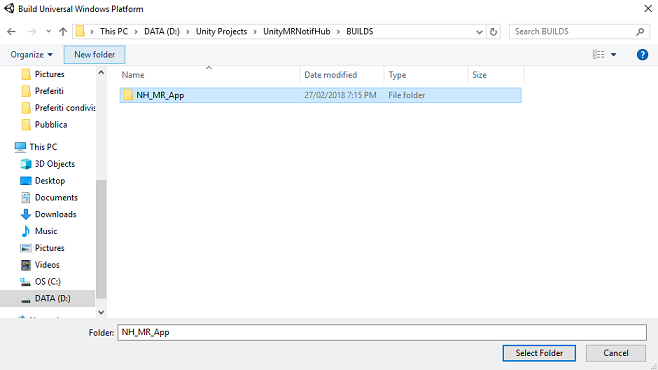The height and width of the screenshot is (370, 658).
Task: Select 3D Objects in navigation pane
Action: [x=55, y=164]
